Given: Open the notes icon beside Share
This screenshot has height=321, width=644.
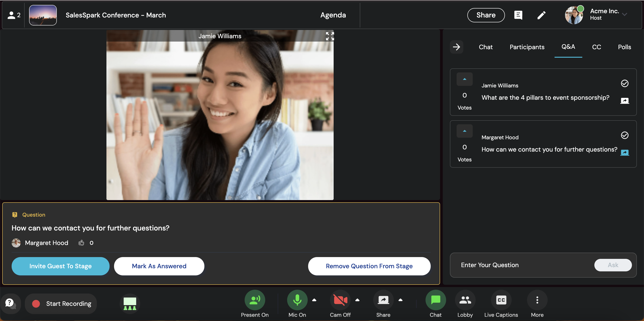Looking at the screenshot, I should (x=518, y=15).
